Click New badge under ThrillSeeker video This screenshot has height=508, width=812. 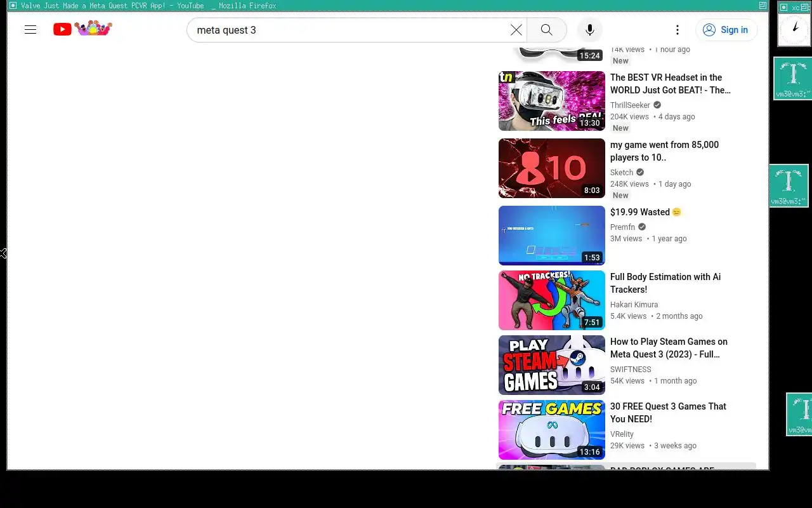(620, 128)
